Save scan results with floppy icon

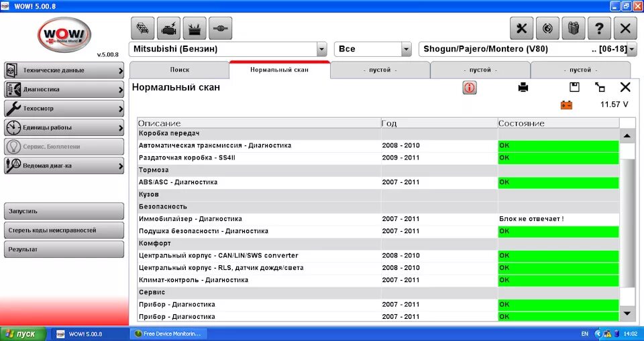tap(574, 87)
